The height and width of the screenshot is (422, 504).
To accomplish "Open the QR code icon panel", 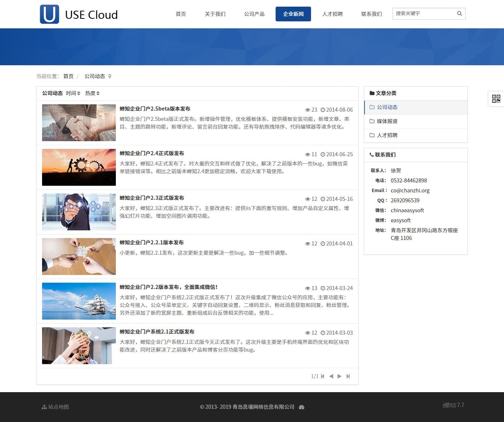I will [496, 98].
